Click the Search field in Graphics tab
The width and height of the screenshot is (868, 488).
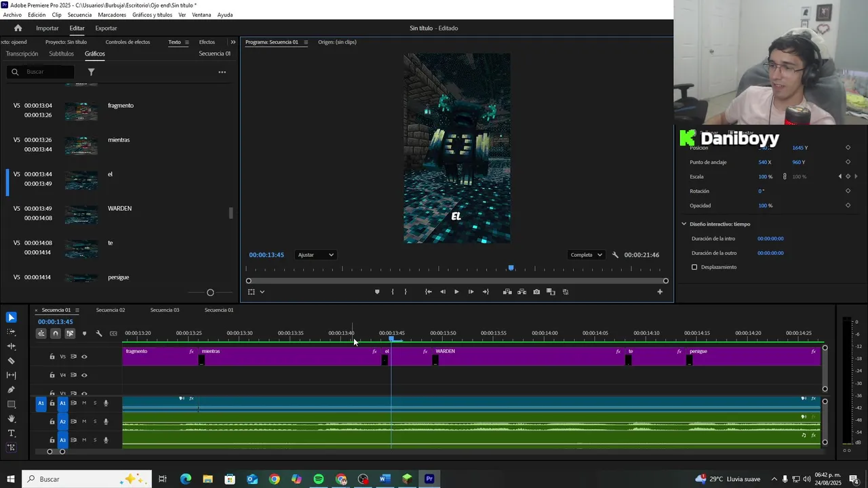coord(41,72)
